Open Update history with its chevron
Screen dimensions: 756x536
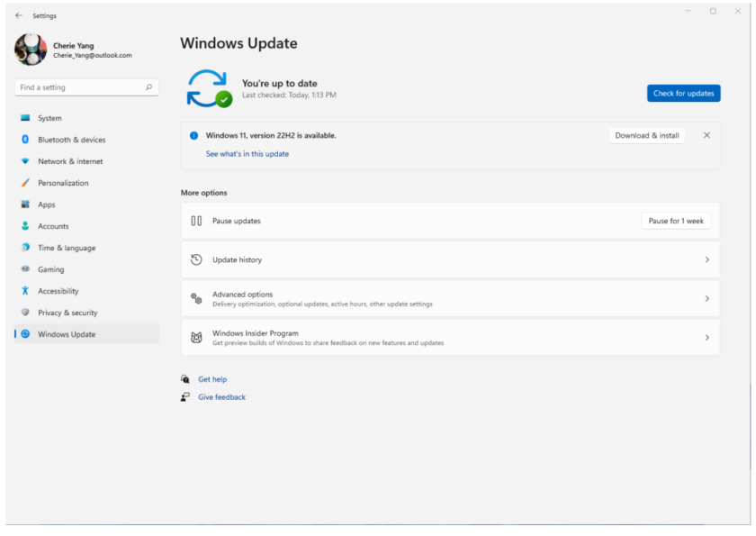(x=707, y=259)
